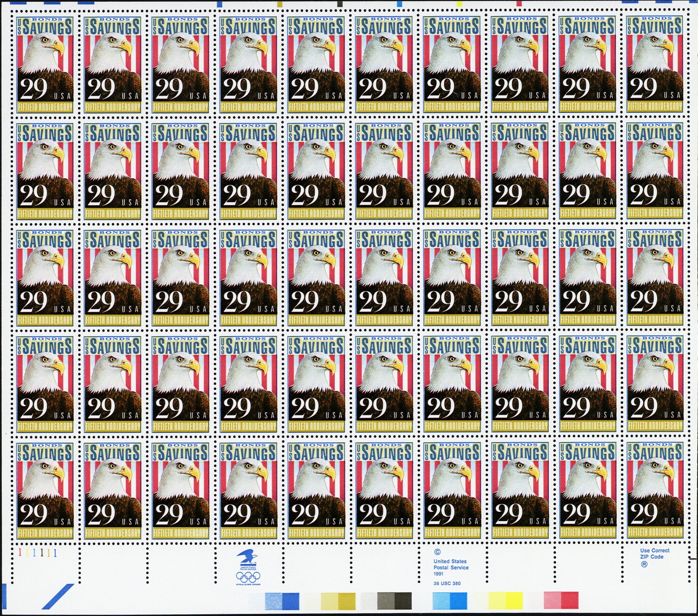The width and height of the screenshot is (698, 616).
Task: Click the bottom-right eagle stamp above ZIP Code
Action: [655, 491]
